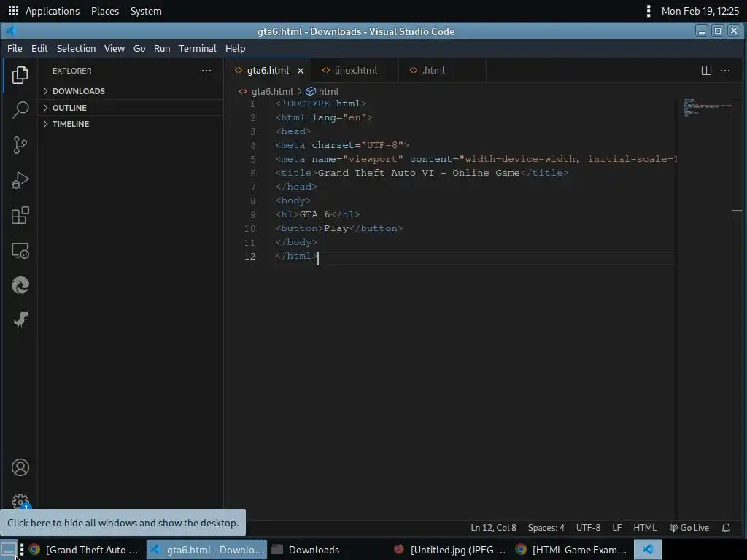Screen dimensions: 747x560
Task: Open the Selection menu
Action: pos(76,49)
